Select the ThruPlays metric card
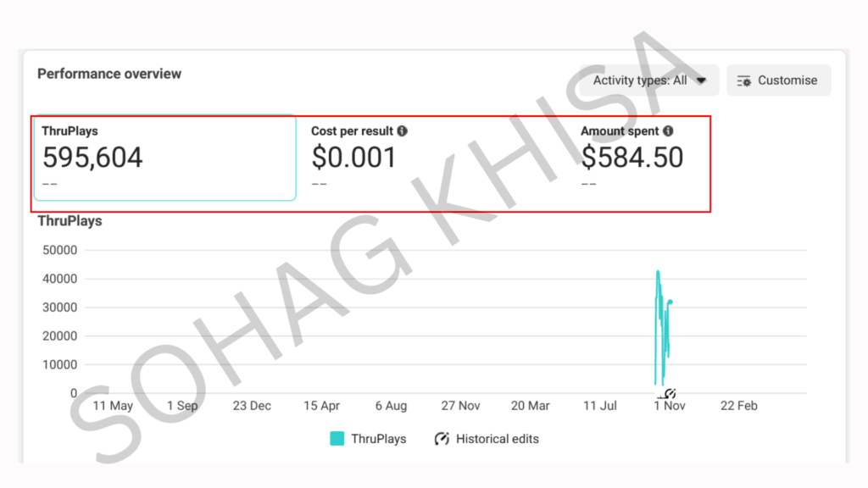The image size is (868, 488). click(x=165, y=158)
